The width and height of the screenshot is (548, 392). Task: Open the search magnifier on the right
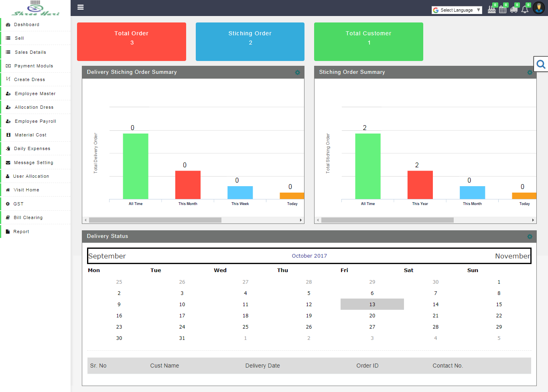click(x=541, y=63)
